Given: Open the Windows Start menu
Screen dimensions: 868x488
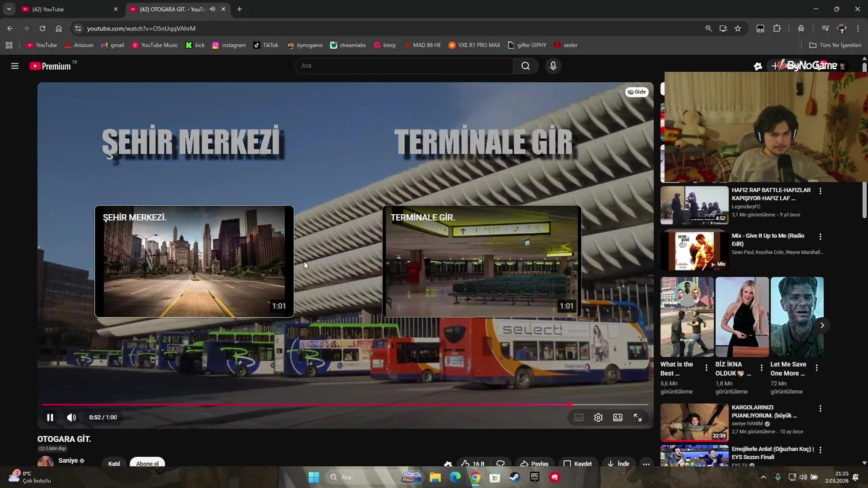Looking at the screenshot, I should point(313,477).
